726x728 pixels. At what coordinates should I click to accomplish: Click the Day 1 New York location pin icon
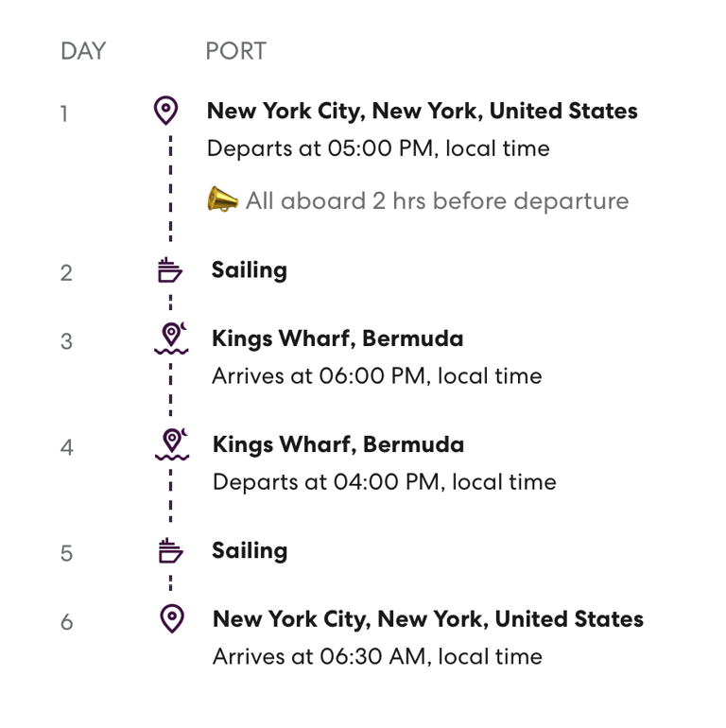(165, 111)
